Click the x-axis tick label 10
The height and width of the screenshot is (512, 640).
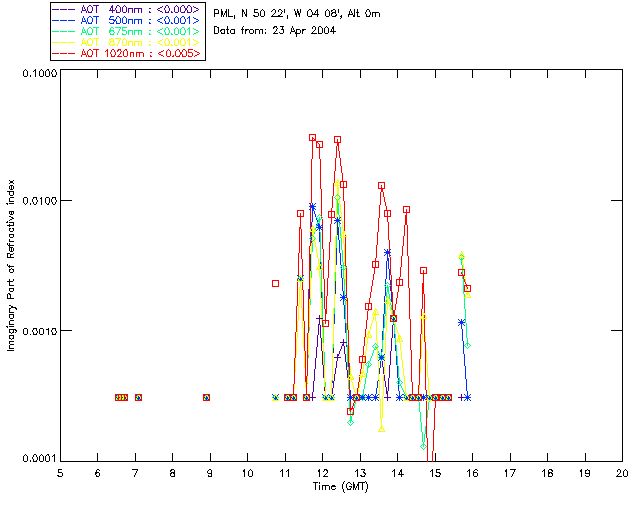pyautogui.click(x=247, y=473)
